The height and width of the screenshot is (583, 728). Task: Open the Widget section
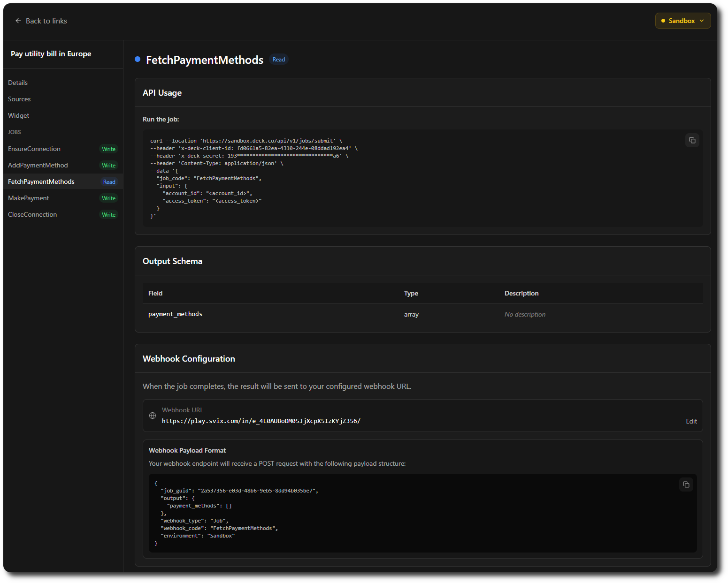coord(19,115)
